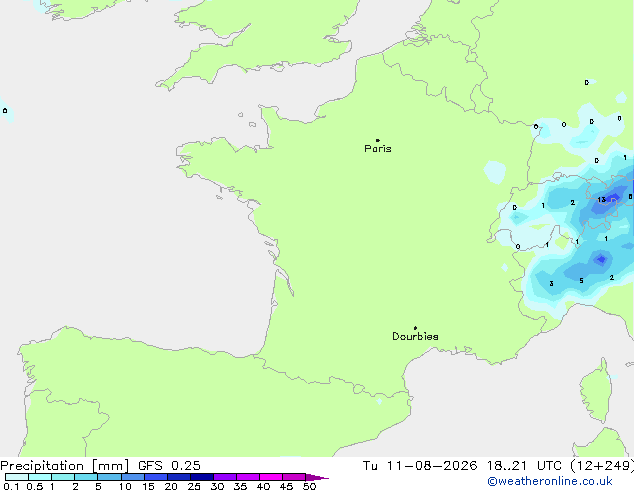Click the "Precipitation [mm]" title text
Viewport: 634px width, 490px height.
65,466
